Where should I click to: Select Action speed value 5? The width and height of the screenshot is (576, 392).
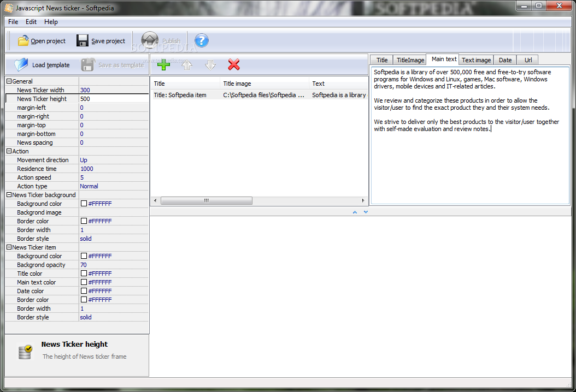(x=114, y=177)
